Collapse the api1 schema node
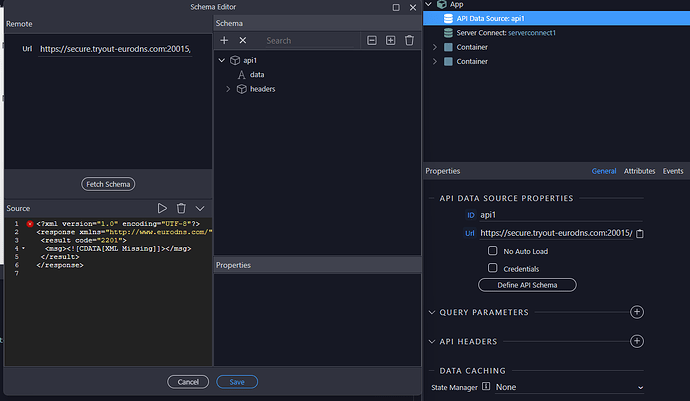 pyautogui.click(x=222, y=60)
